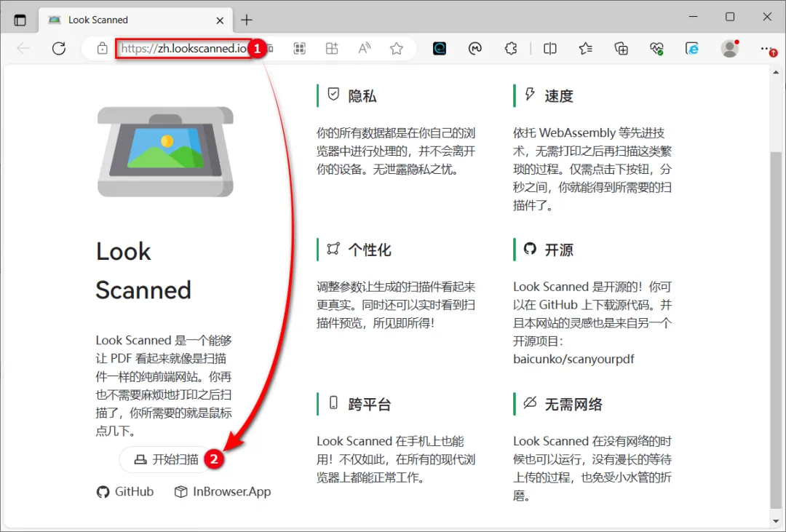Screen dimensions: 786x532
Task: Click the 无需网络 offline heading
Action: point(573,404)
